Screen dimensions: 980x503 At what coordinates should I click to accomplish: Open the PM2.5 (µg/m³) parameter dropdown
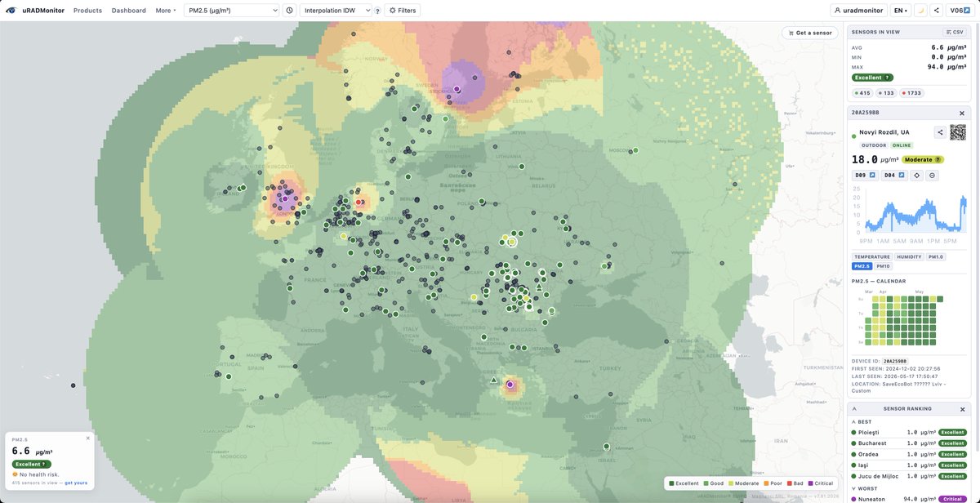(x=229, y=11)
